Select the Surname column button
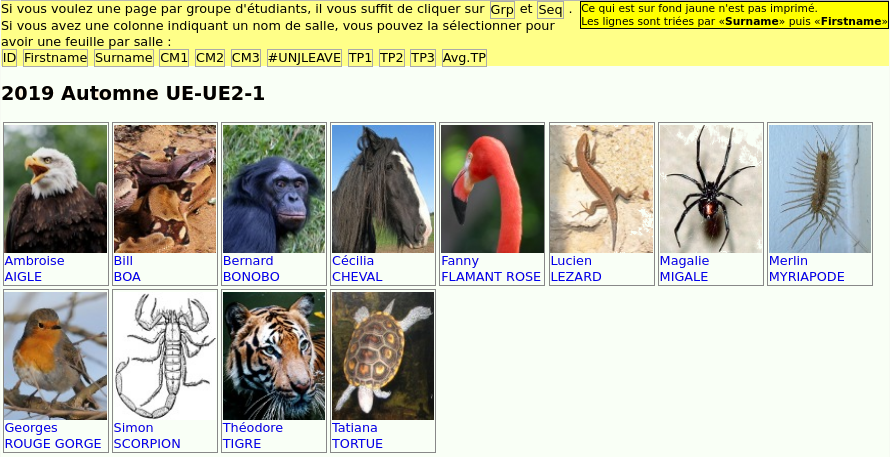 [x=124, y=58]
